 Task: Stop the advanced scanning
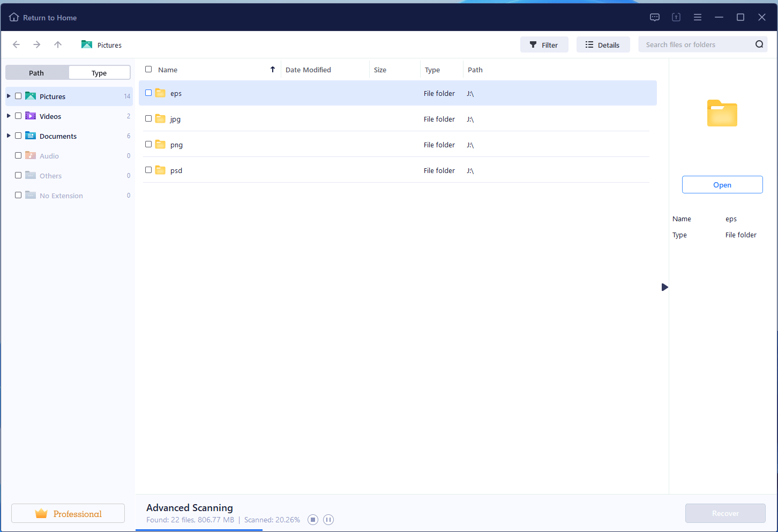point(313,520)
